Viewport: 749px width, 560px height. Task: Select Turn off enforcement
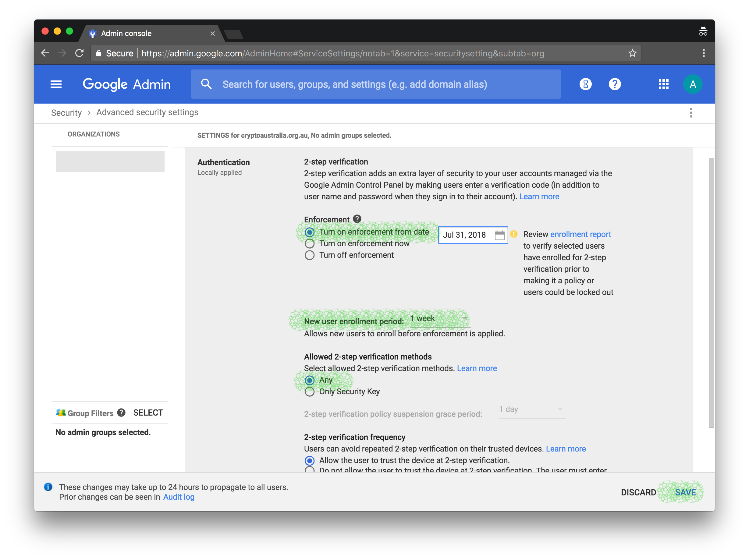(310, 255)
